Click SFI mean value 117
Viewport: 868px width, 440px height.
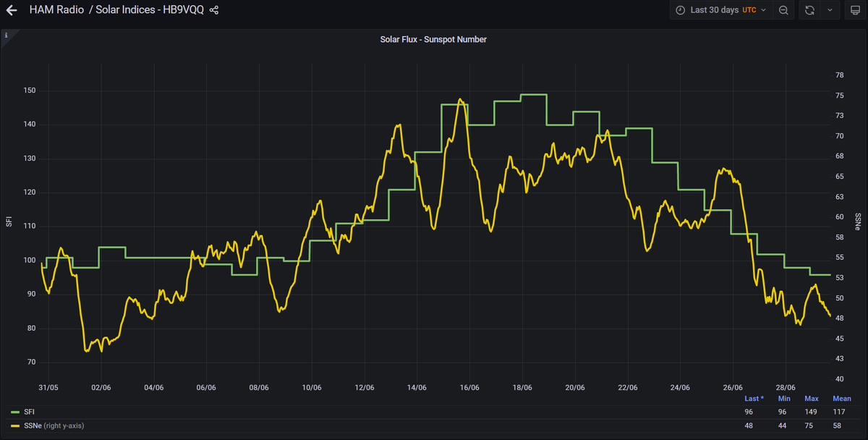840,412
